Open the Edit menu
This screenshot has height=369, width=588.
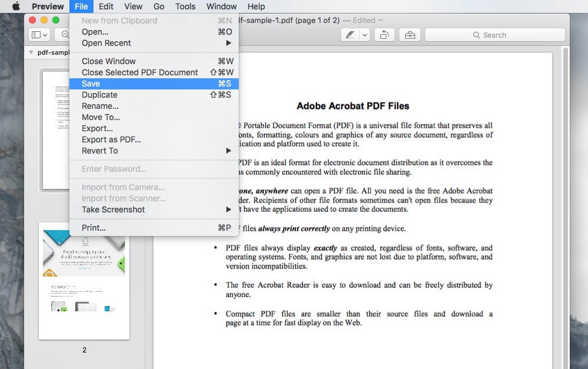coord(106,6)
